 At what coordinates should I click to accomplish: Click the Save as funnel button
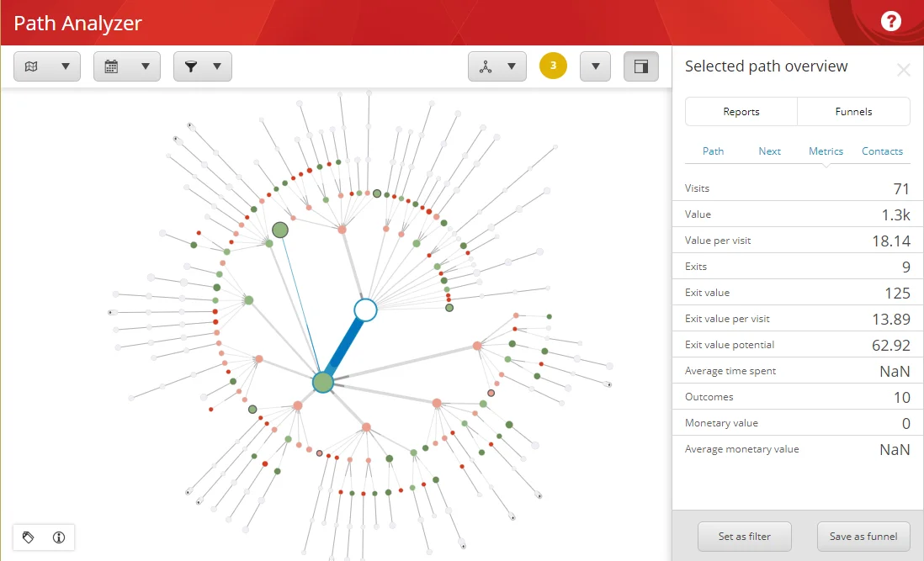[x=863, y=537]
